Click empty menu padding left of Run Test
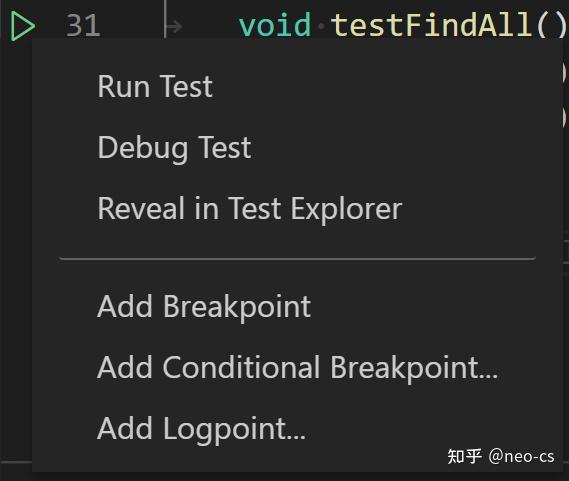This screenshot has height=481, width=569. click(65, 86)
